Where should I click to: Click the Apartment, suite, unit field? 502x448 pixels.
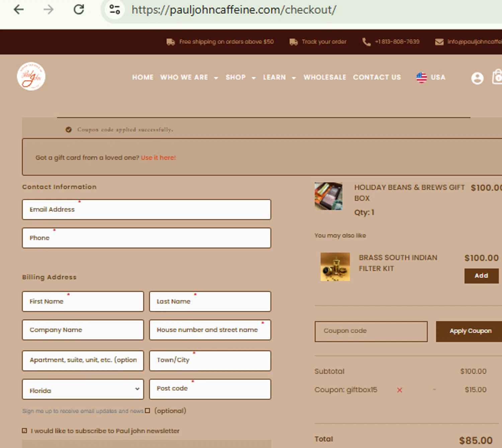click(x=83, y=361)
